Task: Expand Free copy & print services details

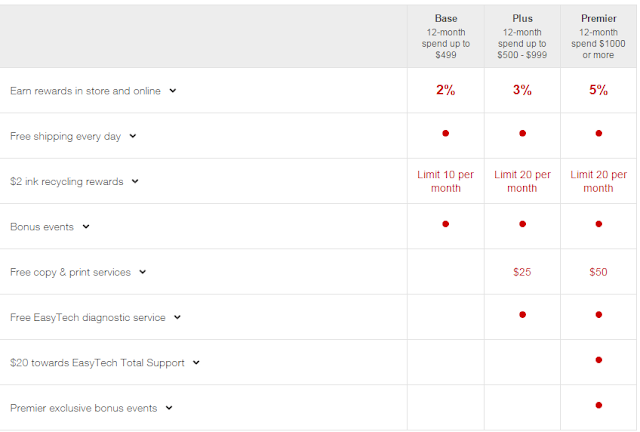Action: coord(143,272)
